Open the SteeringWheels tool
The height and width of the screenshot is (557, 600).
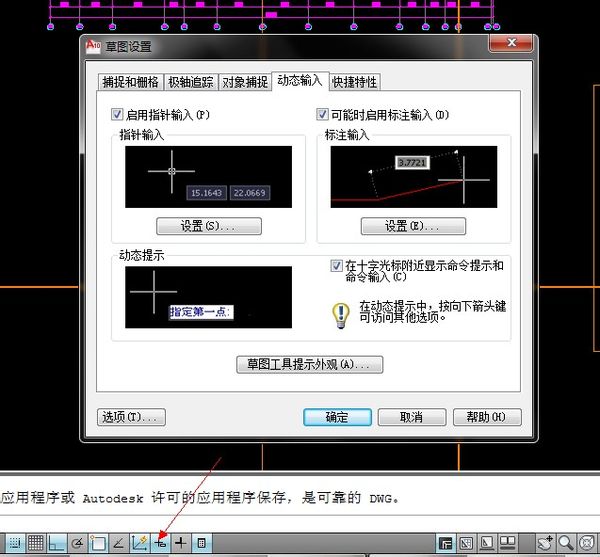pyautogui.click(x=587, y=542)
